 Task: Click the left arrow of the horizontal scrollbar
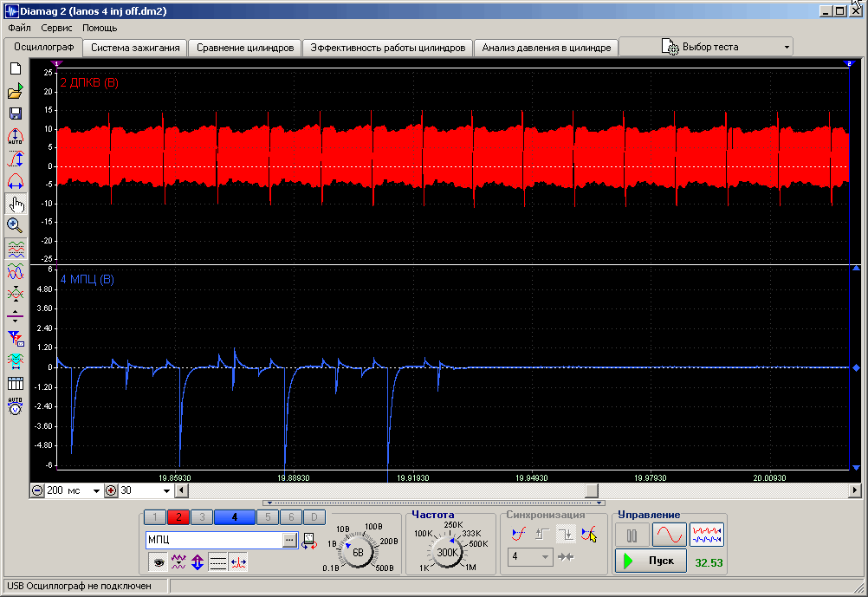182,490
